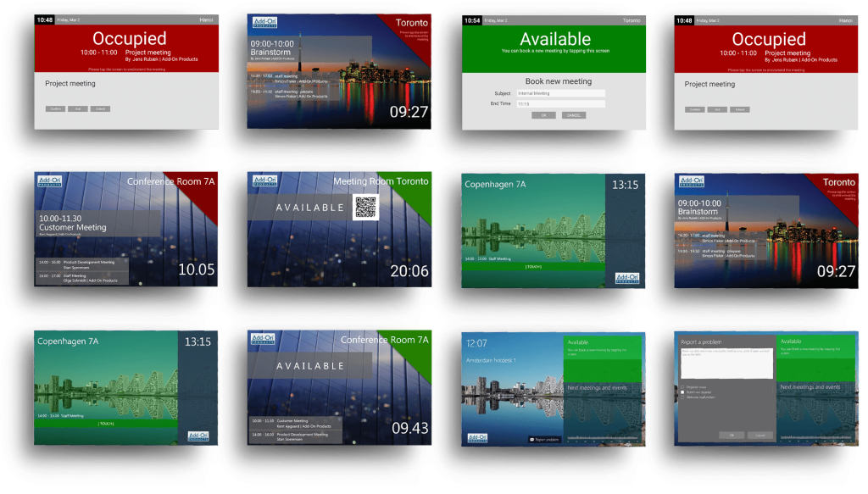The width and height of the screenshot is (868, 494).
Task: Enable the Webcam malfunction checkbox
Action: click(x=682, y=397)
